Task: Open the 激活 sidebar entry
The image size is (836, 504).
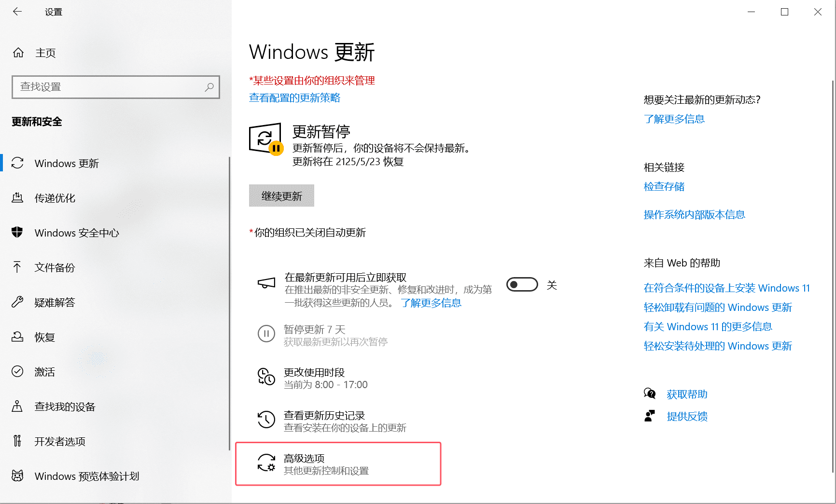Action: point(45,372)
